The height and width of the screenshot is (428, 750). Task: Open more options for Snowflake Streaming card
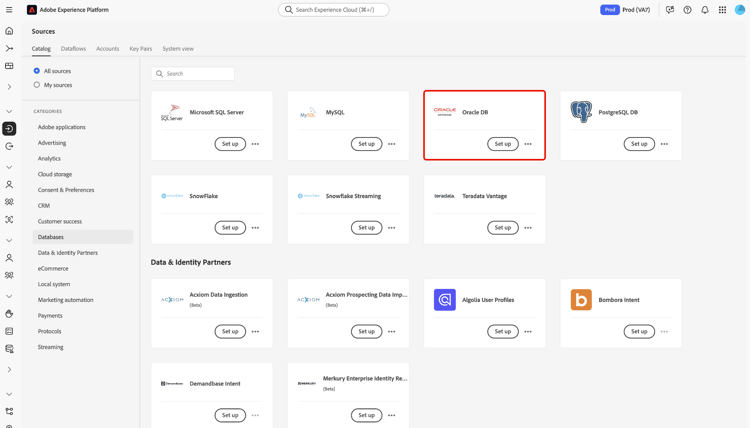[392, 228]
